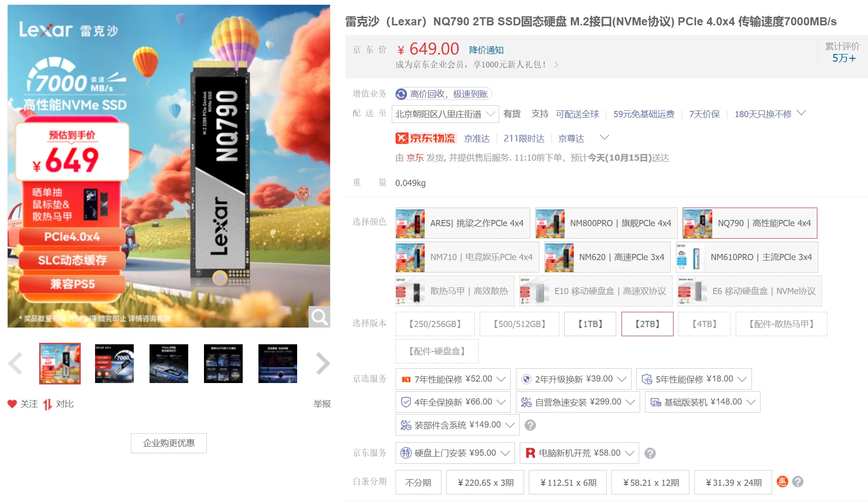Open the 5万+ cumulative reviews link
This screenshot has height=504, width=868.
(x=844, y=58)
